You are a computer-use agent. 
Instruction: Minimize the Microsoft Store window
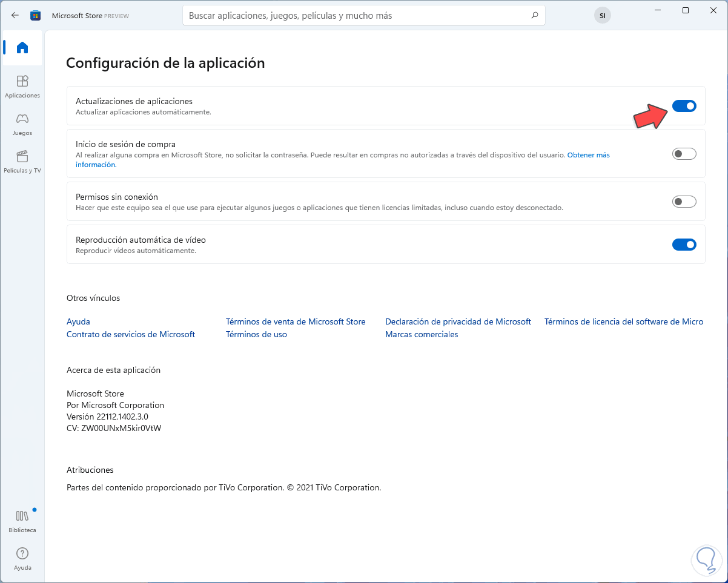(658, 10)
